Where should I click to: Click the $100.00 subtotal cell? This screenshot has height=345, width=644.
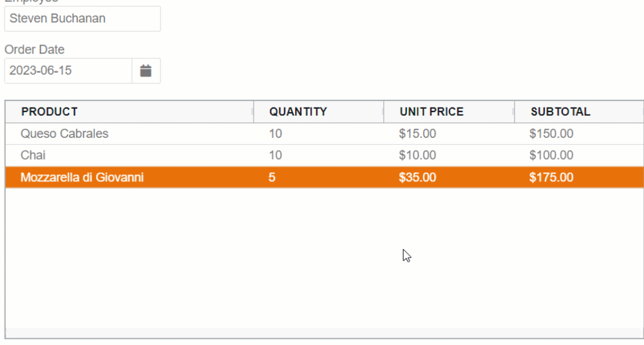tap(551, 155)
